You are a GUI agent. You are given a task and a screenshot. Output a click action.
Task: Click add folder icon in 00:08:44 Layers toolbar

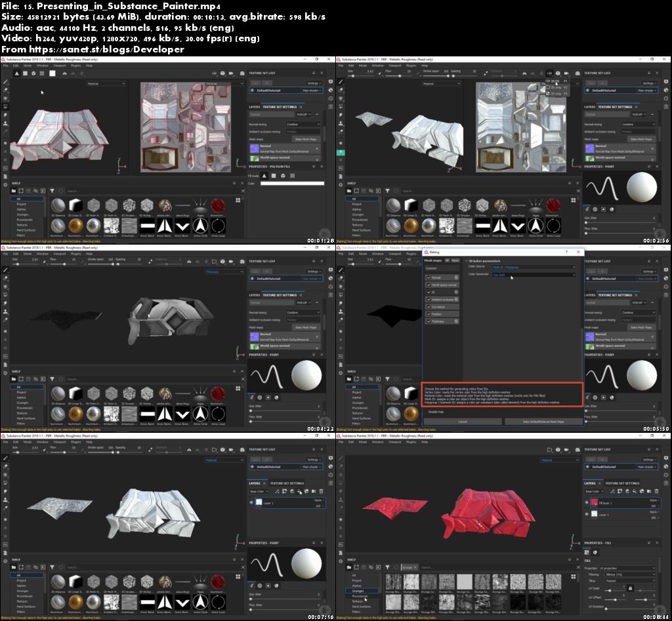click(649, 491)
